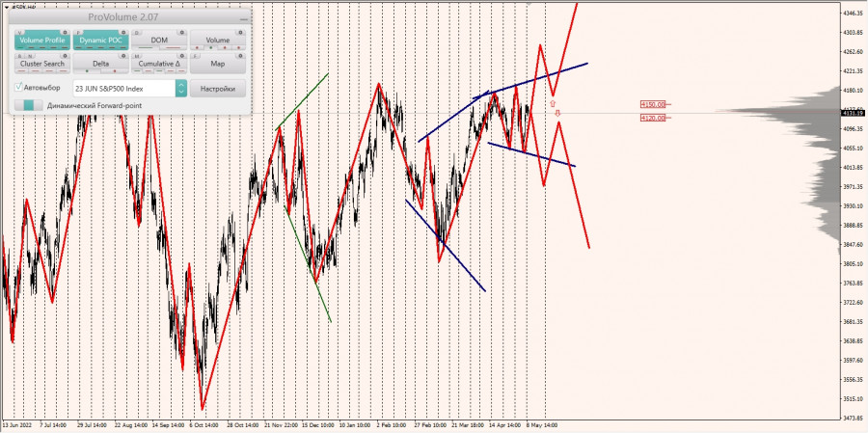Open DOM gear settings icon
The image size is (868, 433).
[x=181, y=32]
